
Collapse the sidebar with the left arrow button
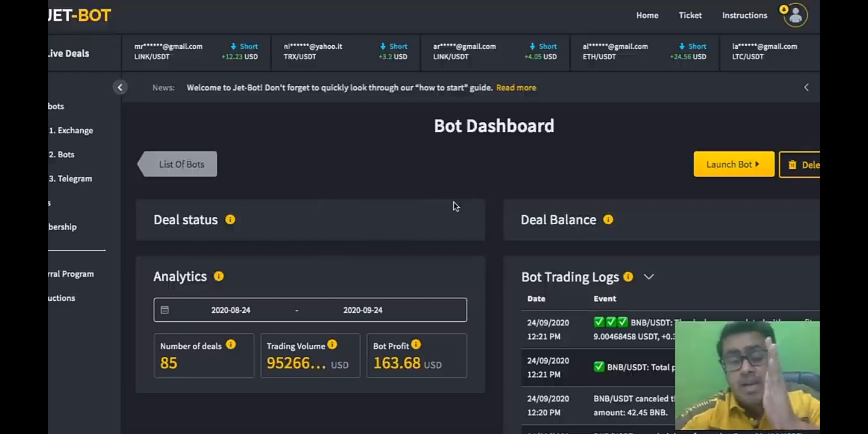tap(120, 87)
